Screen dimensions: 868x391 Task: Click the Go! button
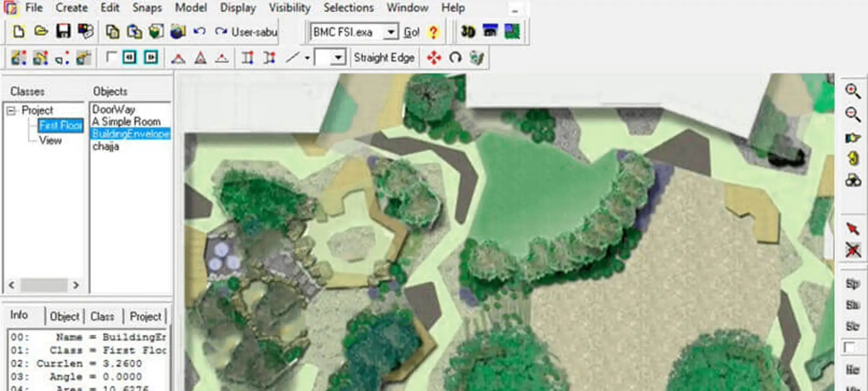pyautogui.click(x=411, y=32)
